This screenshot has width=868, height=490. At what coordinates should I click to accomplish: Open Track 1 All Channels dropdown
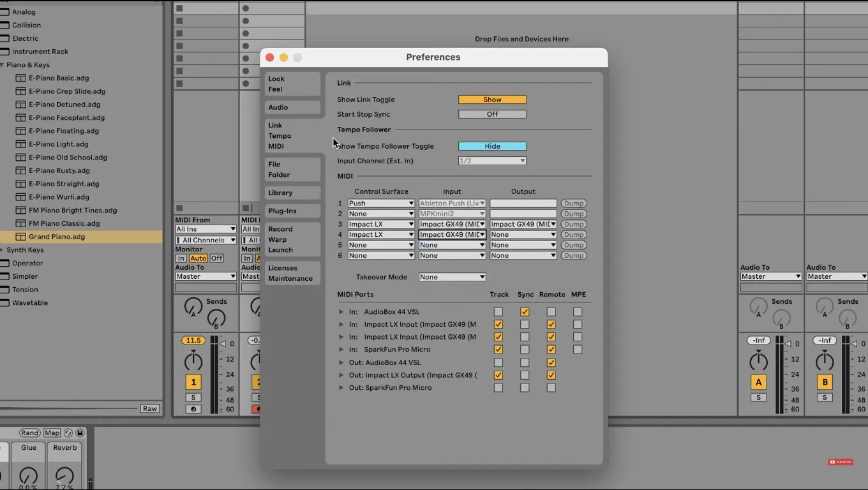tap(206, 240)
